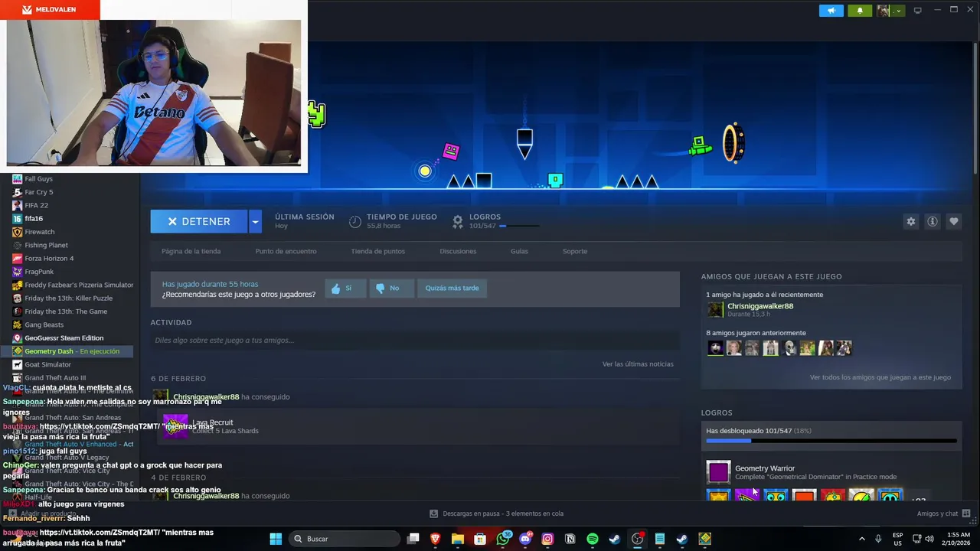Viewport: 980px width, 551px height.
Task: Open the Tienda de puntos tab
Action: click(377, 251)
